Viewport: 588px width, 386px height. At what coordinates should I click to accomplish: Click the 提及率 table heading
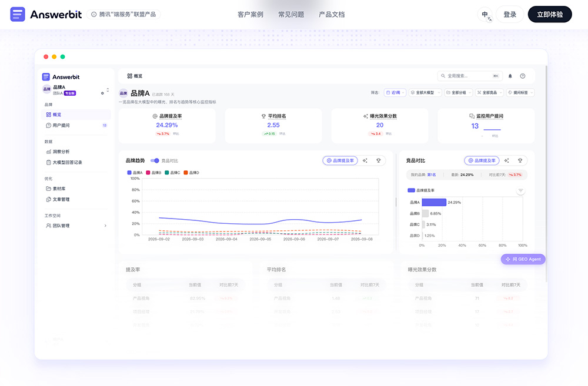133,270
